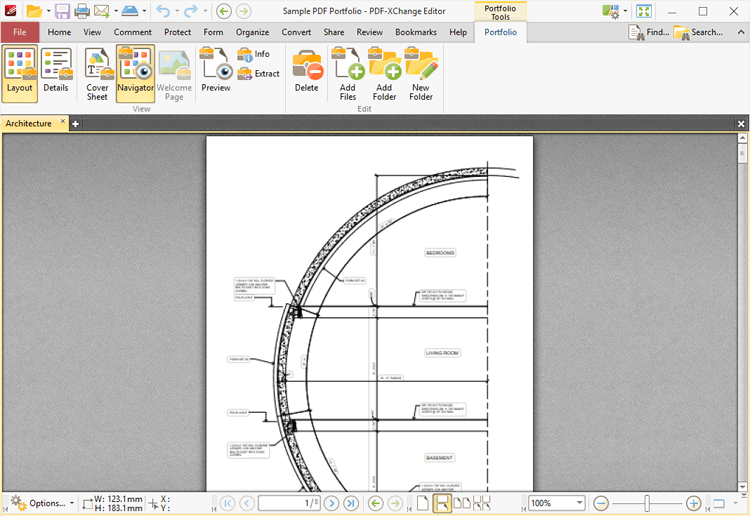750x516 pixels.
Task: Click the Find button
Action: point(649,32)
